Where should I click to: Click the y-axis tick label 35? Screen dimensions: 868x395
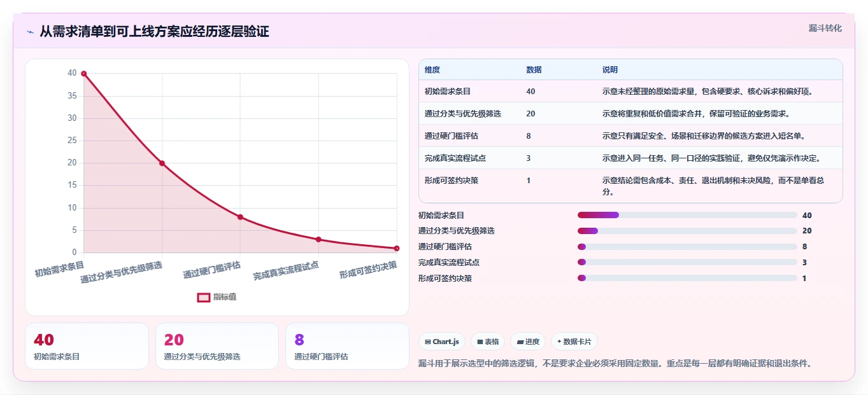pos(72,96)
